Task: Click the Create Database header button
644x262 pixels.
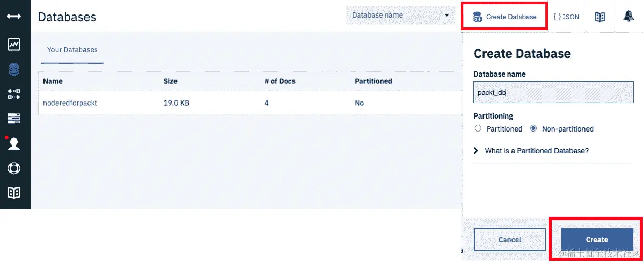Action: tap(505, 17)
